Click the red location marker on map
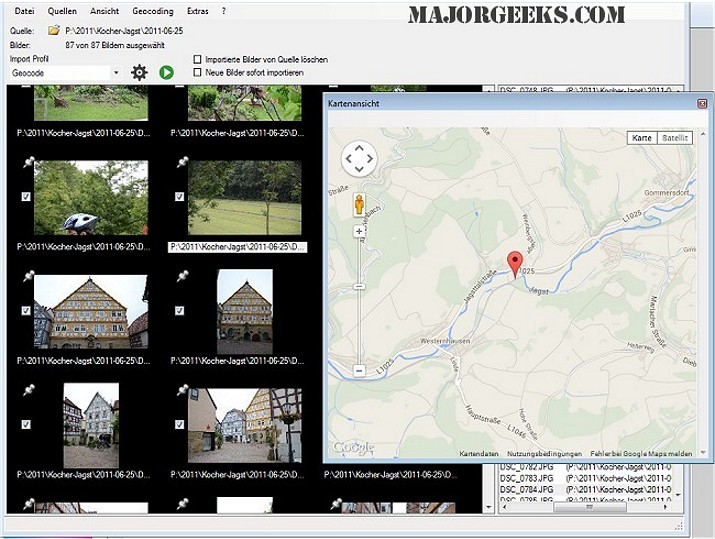Viewport: 715px width, 539px height. point(515,264)
